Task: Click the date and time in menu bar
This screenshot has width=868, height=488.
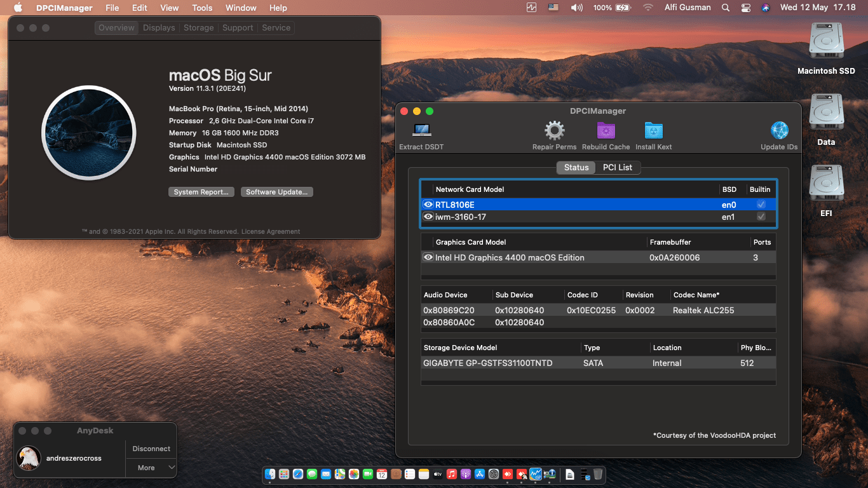Action: (x=819, y=8)
